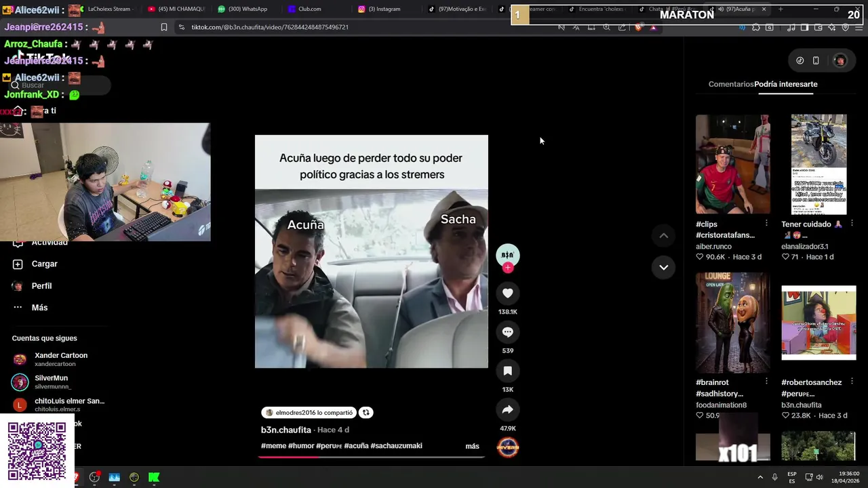This screenshot has width=868, height=488.
Task: Open the chitoLuis elmer San... account
Action: 58,405
